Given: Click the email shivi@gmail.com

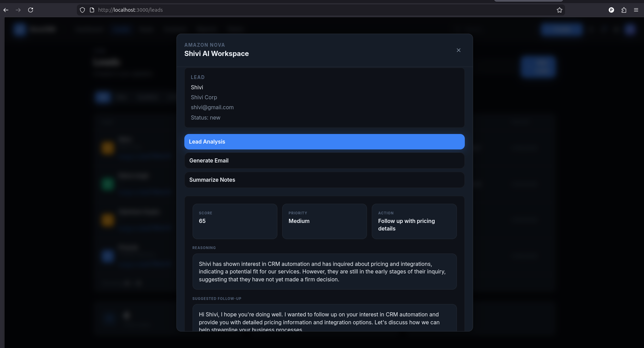Looking at the screenshot, I should coord(212,107).
